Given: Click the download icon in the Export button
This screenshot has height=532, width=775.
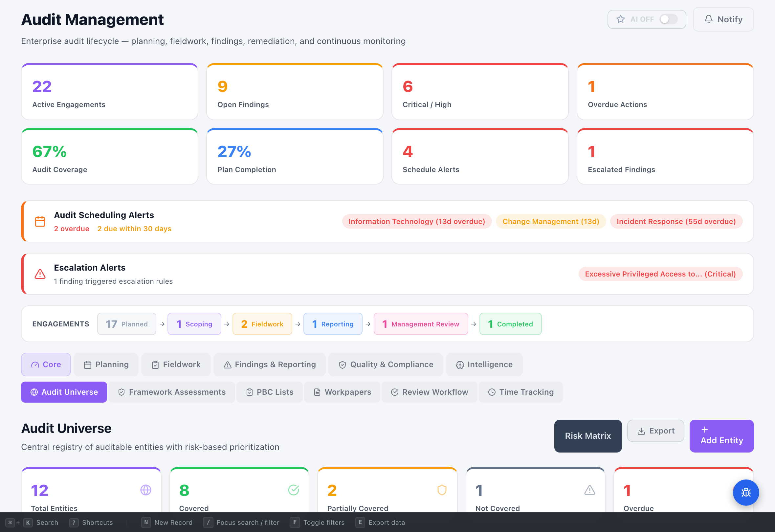Looking at the screenshot, I should click(642, 431).
